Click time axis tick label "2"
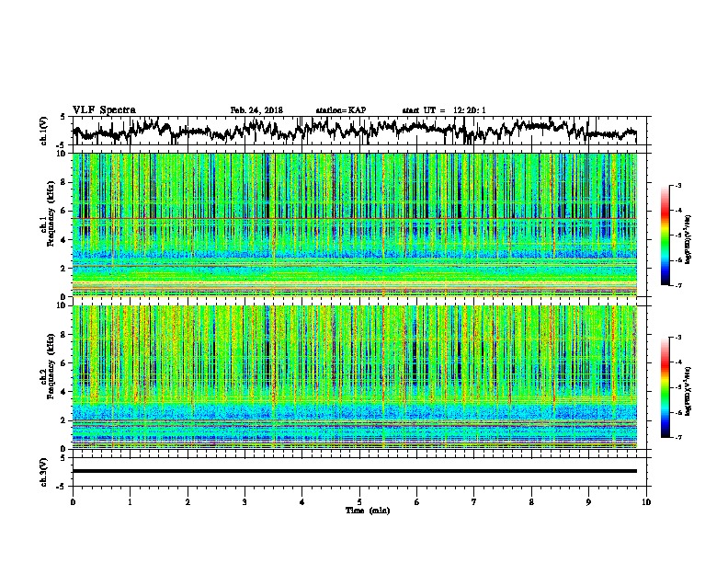 [x=188, y=502]
